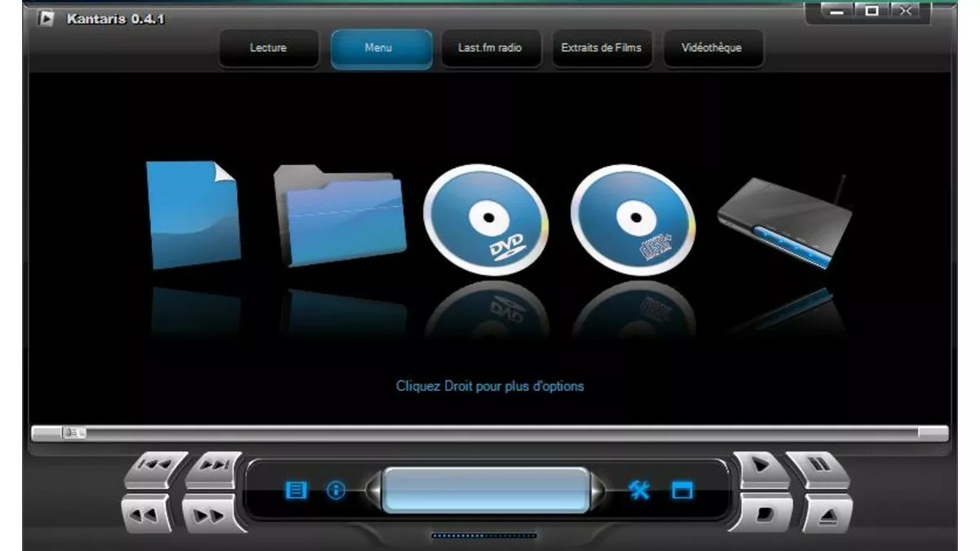Toggle fullscreen with the window icon
Image resolution: width=980 pixels, height=551 pixels.
682,490
